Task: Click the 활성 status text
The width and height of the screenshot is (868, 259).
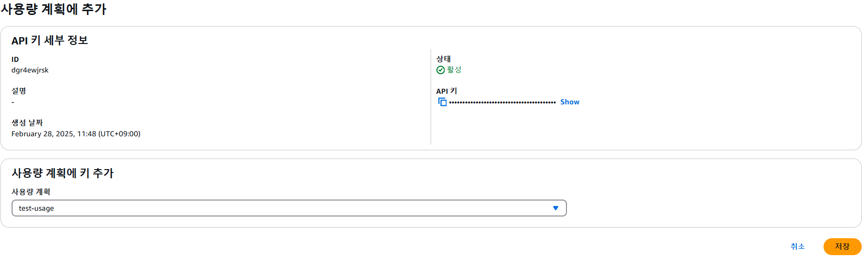Action: pos(454,70)
